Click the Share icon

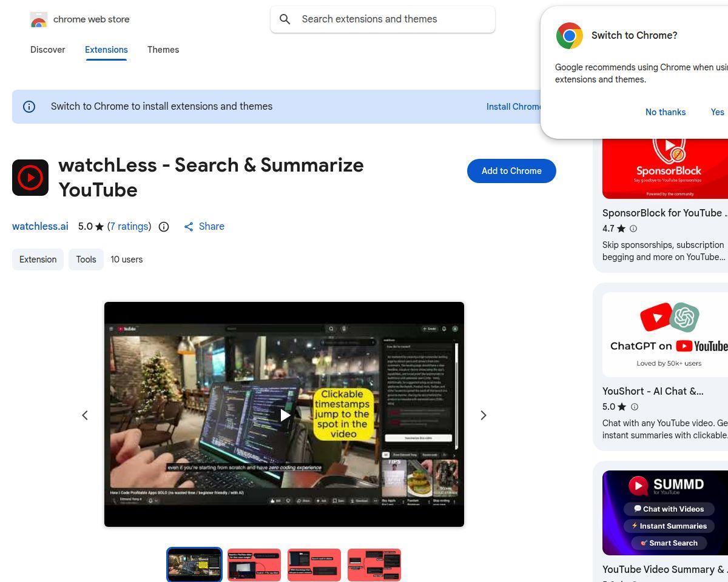click(189, 227)
